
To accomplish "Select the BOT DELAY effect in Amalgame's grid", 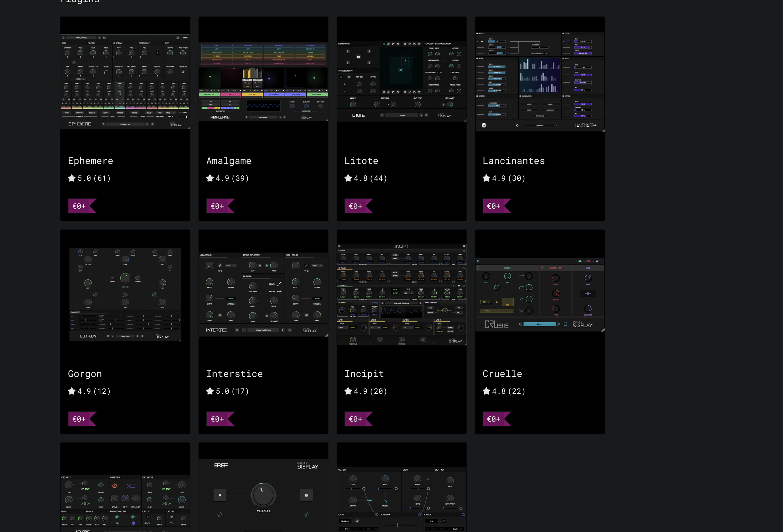I will 279,53.
